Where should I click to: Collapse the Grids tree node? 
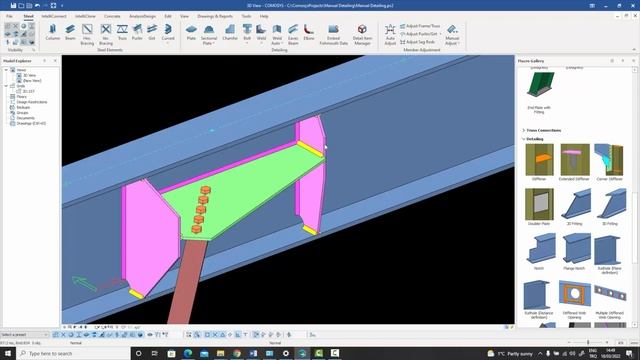coord(6,86)
